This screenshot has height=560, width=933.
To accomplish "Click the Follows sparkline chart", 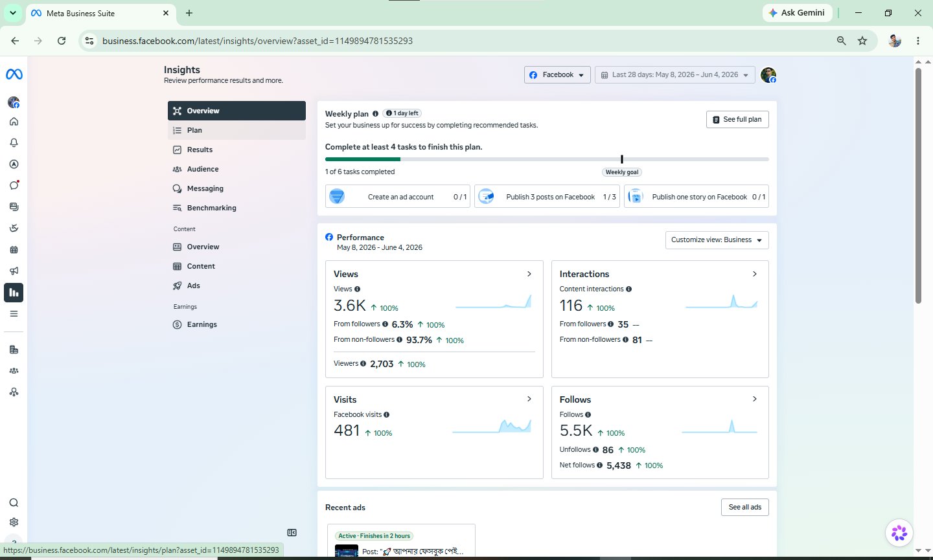I will pyautogui.click(x=719, y=427).
